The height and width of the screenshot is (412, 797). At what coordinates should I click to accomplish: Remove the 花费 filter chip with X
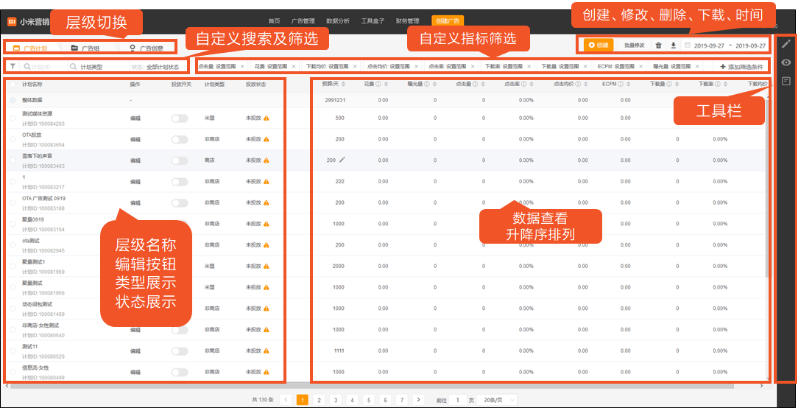tap(294, 66)
